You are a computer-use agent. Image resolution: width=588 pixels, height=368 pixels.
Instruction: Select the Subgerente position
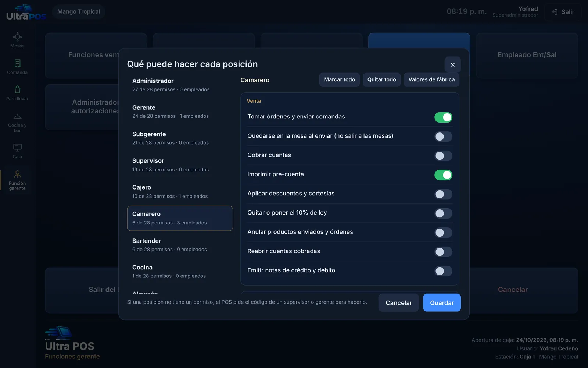[x=180, y=138]
